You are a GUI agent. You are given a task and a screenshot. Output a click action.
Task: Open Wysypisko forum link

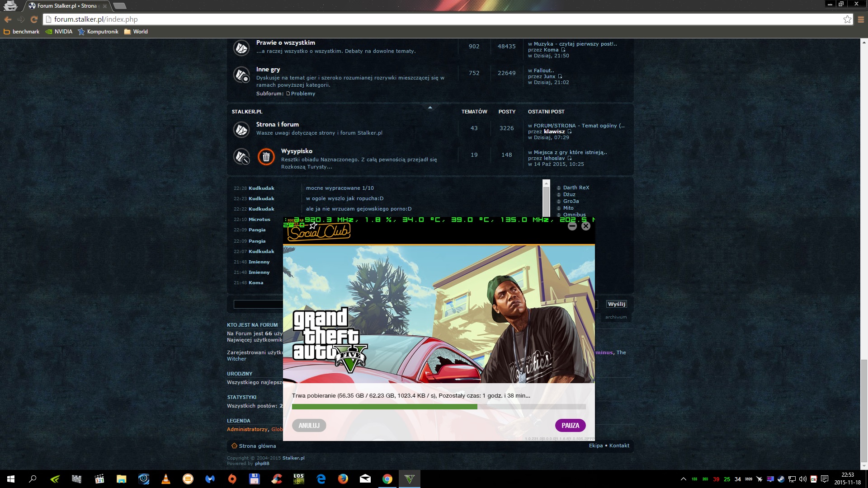pos(297,151)
